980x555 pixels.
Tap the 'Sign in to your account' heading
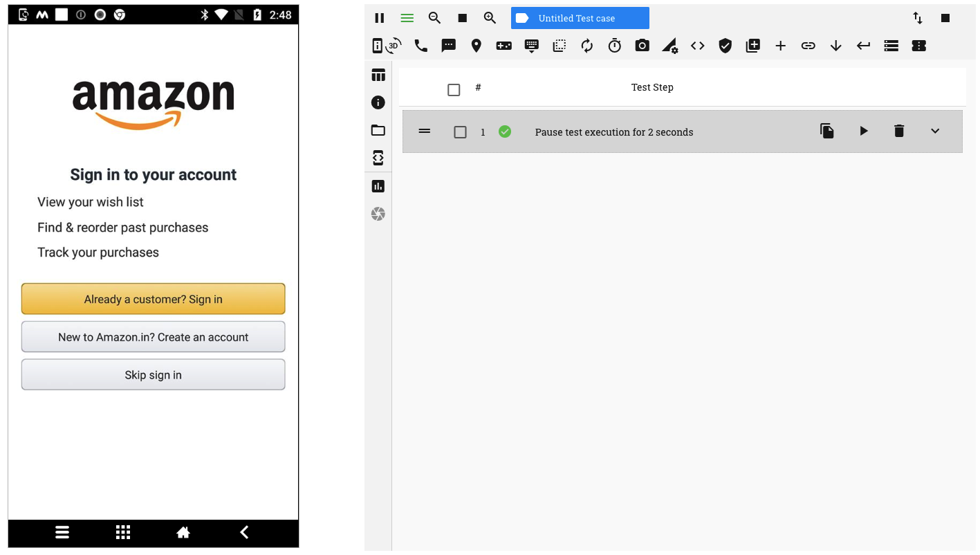coord(154,175)
